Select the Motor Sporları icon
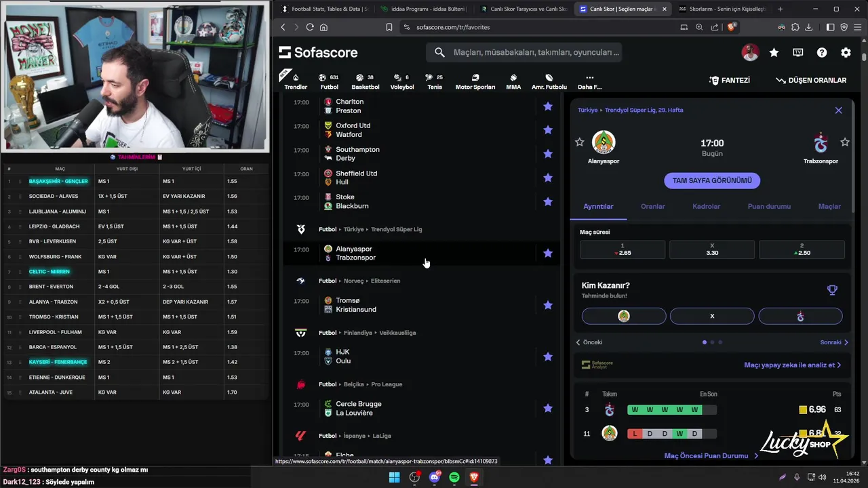The width and height of the screenshot is (868, 488). 475,77
